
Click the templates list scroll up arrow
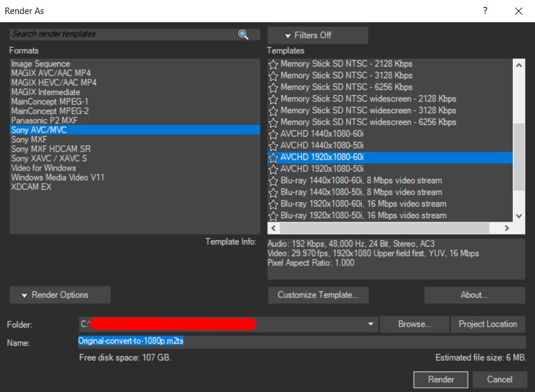(519, 65)
